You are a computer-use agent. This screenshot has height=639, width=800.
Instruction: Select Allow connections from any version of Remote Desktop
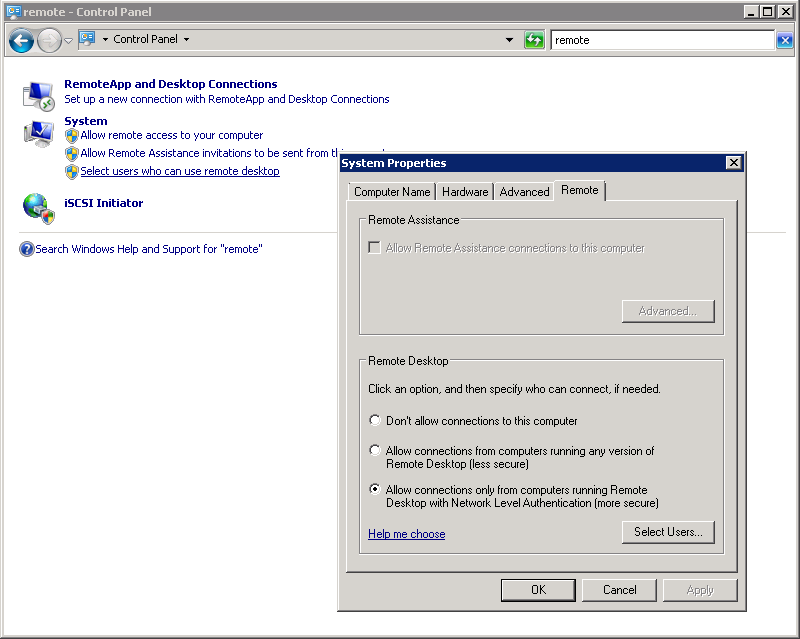(375, 451)
